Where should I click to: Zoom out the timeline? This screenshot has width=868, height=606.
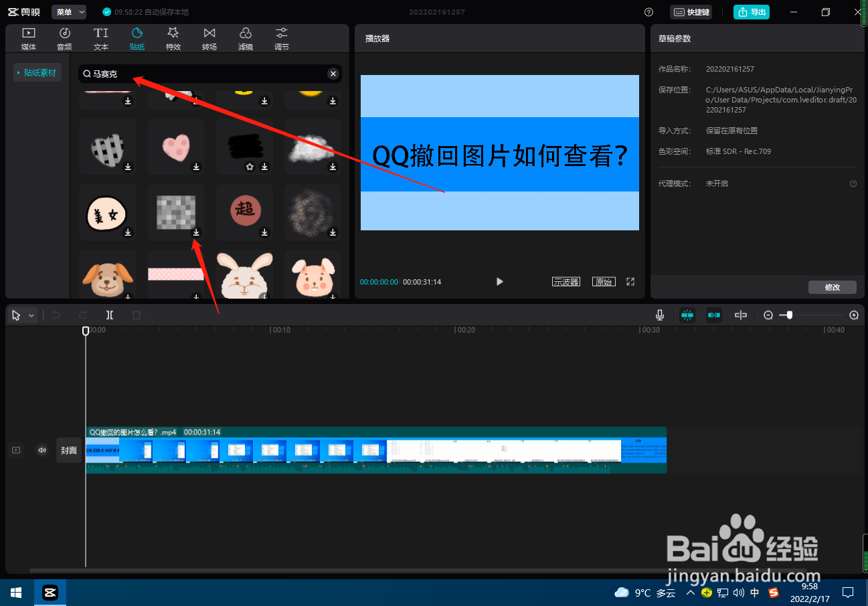(x=768, y=315)
